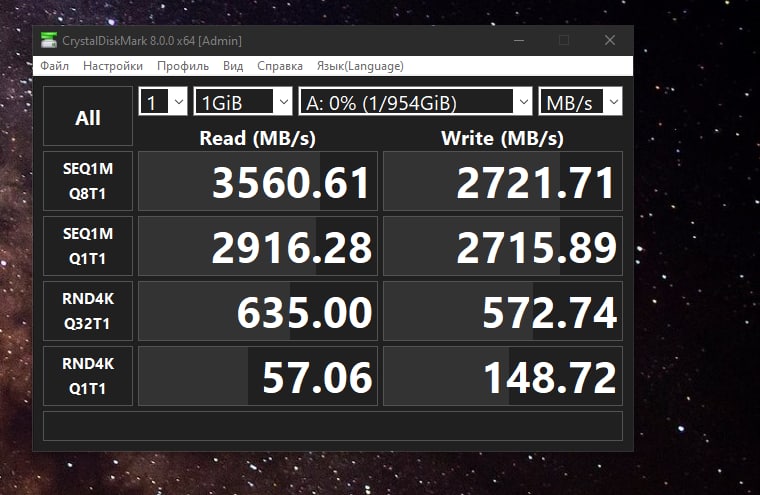This screenshot has width=760, height=495.
Task: Open the Настройки menu
Action: pyautogui.click(x=113, y=66)
